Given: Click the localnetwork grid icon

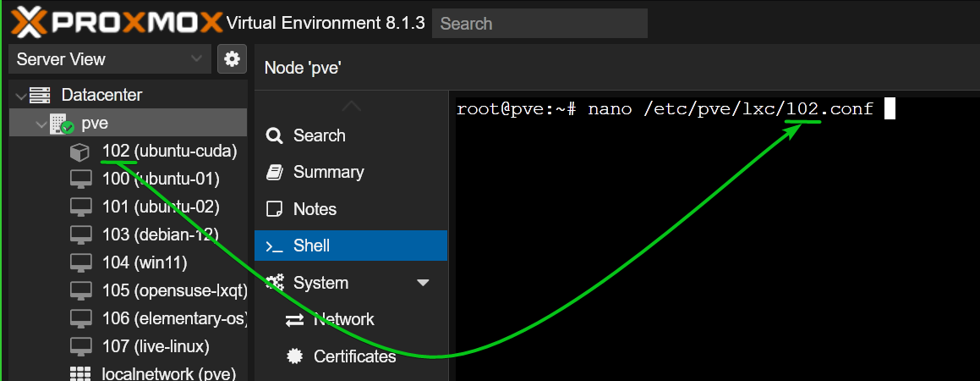Looking at the screenshot, I should [x=80, y=374].
